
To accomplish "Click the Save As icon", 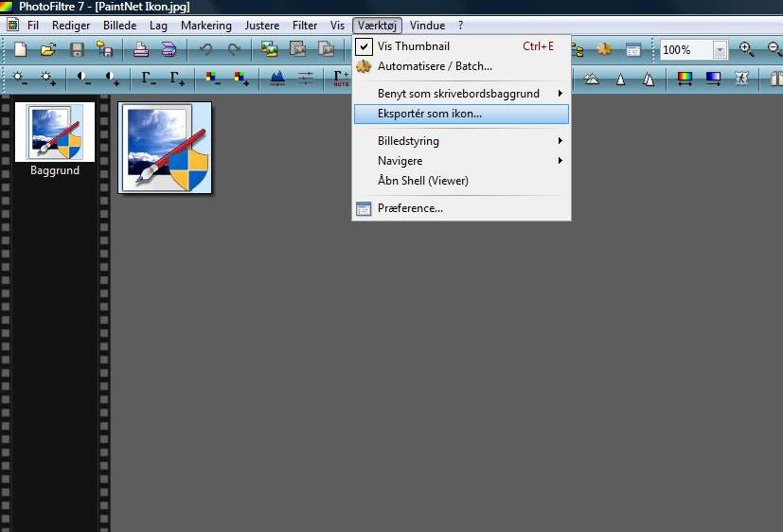I will pos(105,49).
